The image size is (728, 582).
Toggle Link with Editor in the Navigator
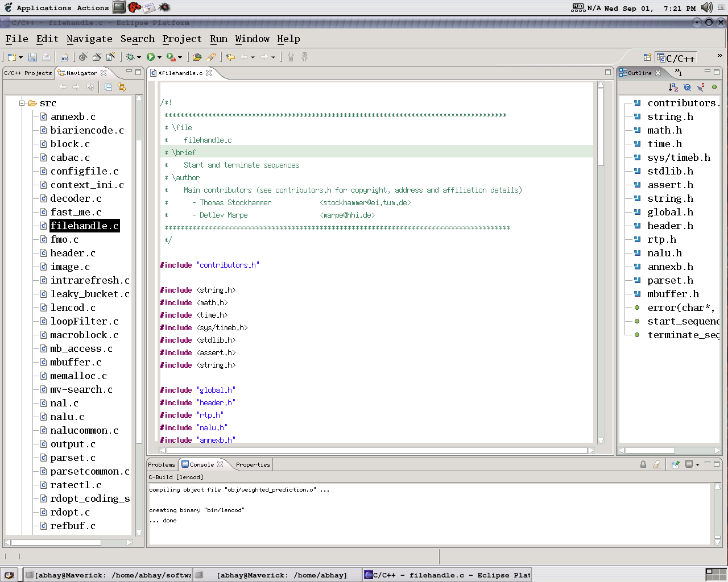(122, 87)
